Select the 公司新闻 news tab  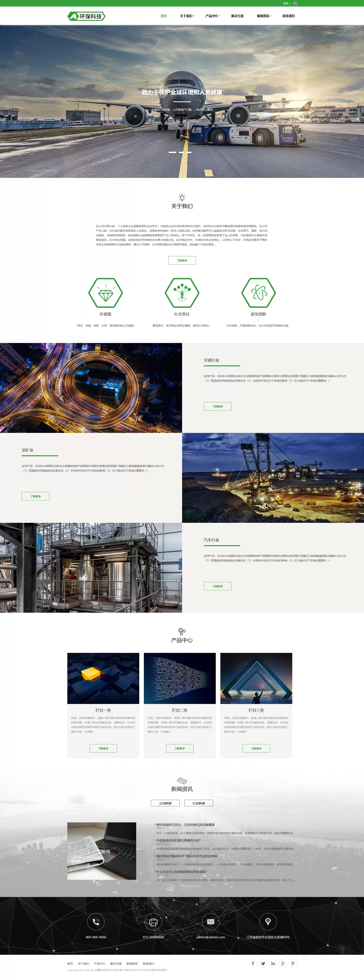pyautogui.click(x=165, y=803)
